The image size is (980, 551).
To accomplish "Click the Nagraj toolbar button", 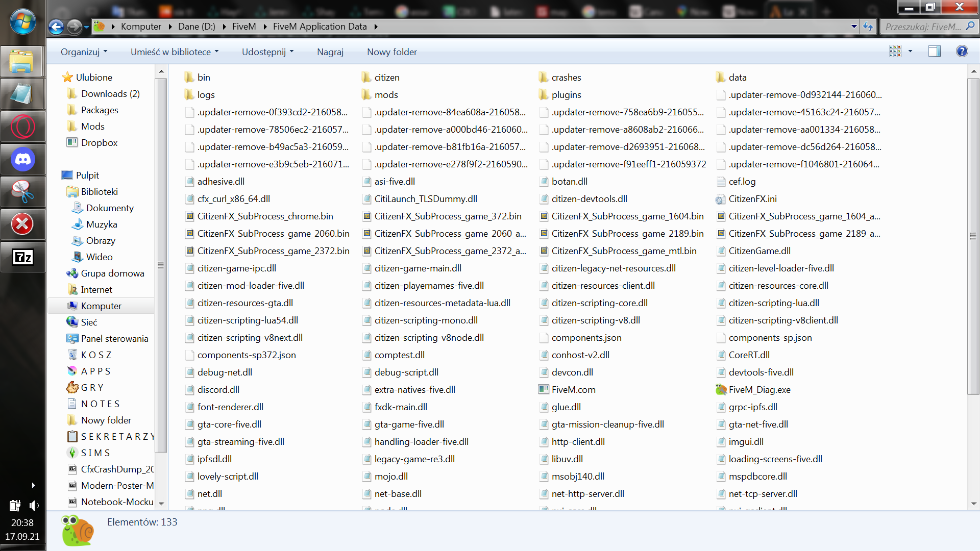I will click(330, 52).
